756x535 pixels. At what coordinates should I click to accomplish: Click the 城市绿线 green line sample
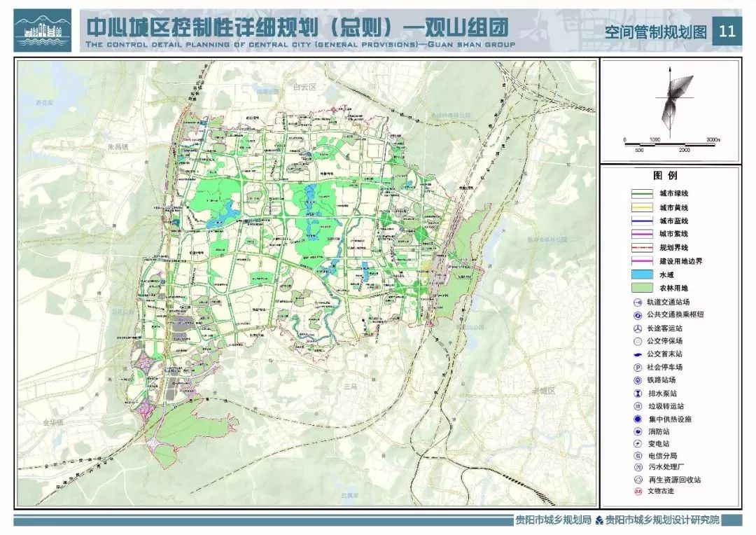click(642, 194)
